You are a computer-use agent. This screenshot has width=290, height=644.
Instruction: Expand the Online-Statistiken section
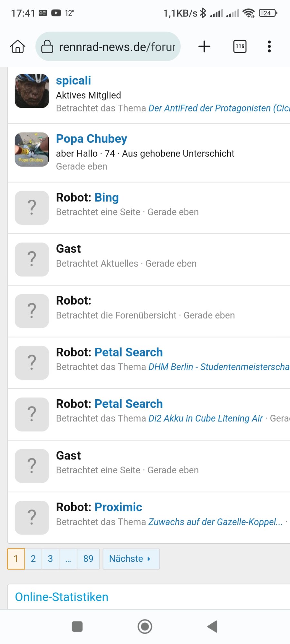(61, 597)
